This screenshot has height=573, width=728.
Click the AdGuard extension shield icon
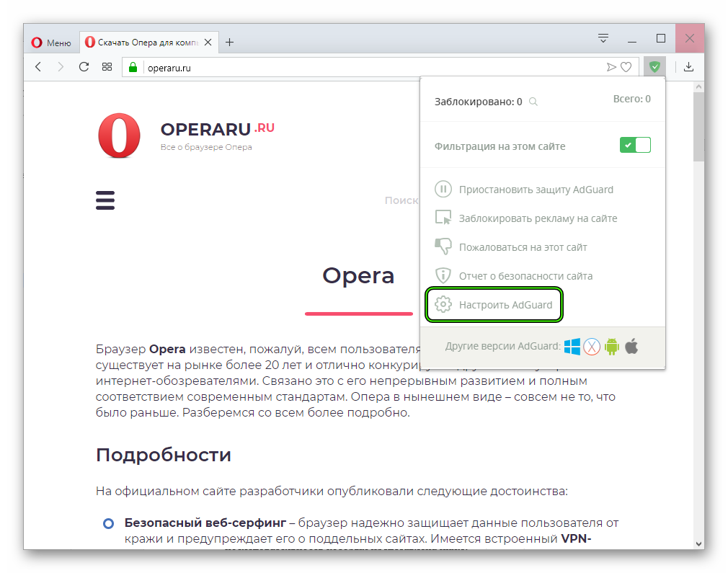tap(654, 67)
